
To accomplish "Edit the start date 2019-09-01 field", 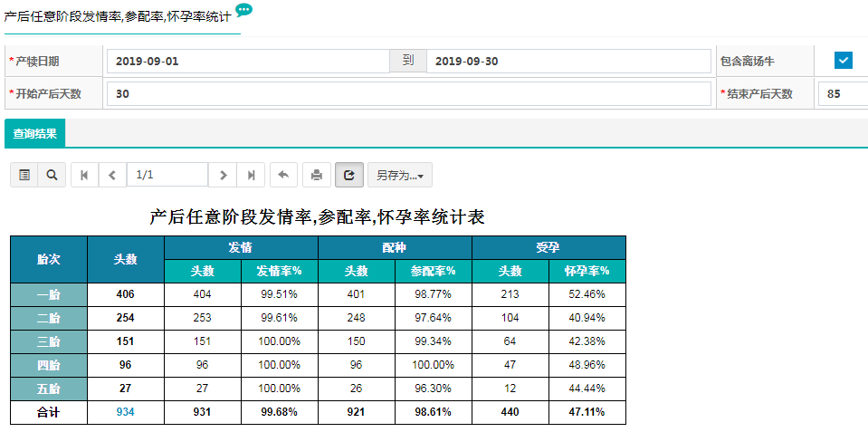I will 249,62.
